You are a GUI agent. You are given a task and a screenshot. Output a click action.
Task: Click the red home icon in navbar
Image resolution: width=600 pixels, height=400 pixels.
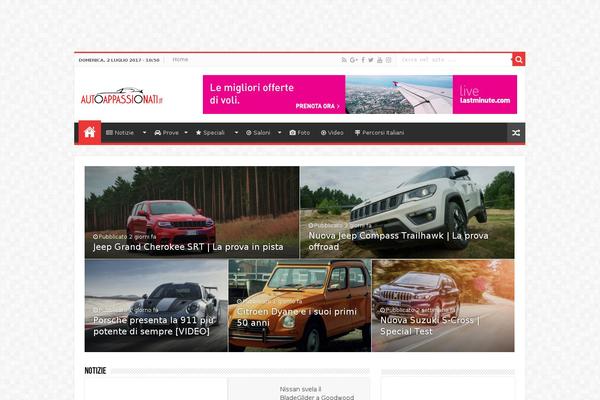click(90, 132)
